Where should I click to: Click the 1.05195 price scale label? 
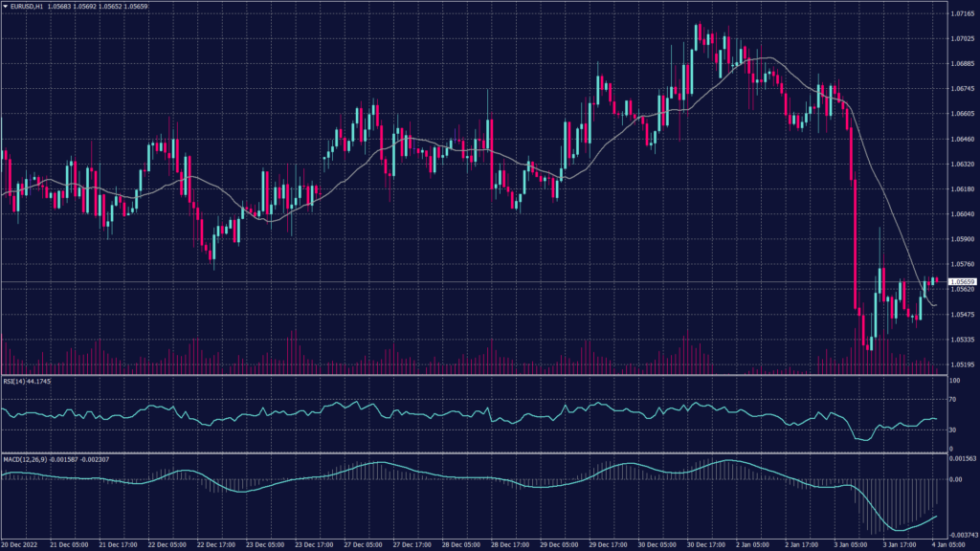click(x=961, y=364)
